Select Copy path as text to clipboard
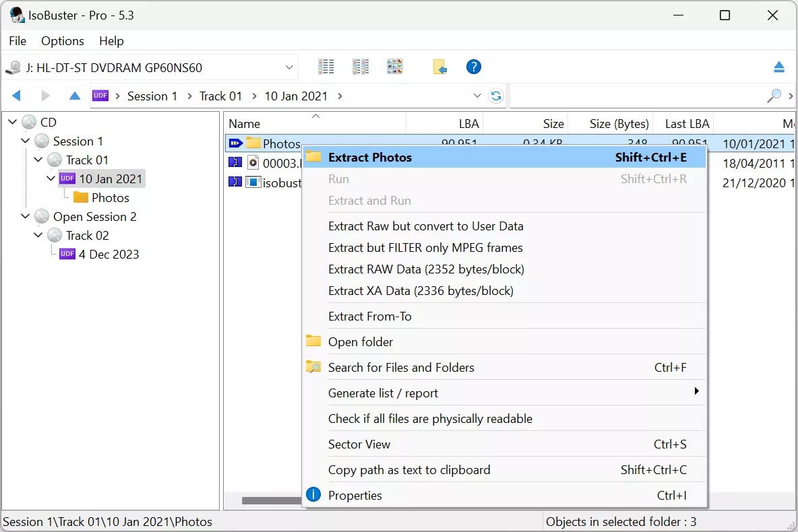This screenshot has width=798, height=532. [x=408, y=469]
